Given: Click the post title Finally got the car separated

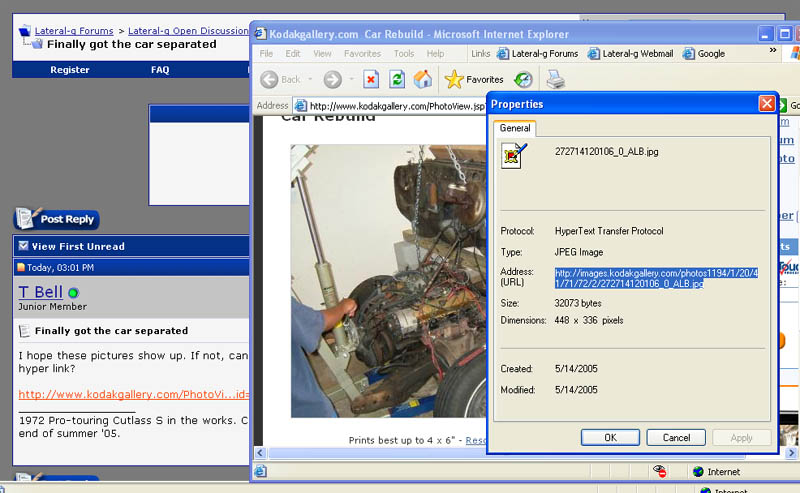Looking at the screenshot, I should pyautogui.click(x=111, y=331).
